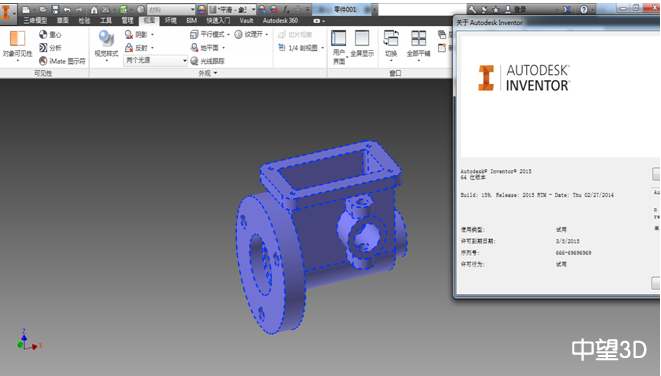Open the 两个光源 lighting style dropdown
Image resolution: width=661 pixels, height=376 pixels.
coord(156,61)
